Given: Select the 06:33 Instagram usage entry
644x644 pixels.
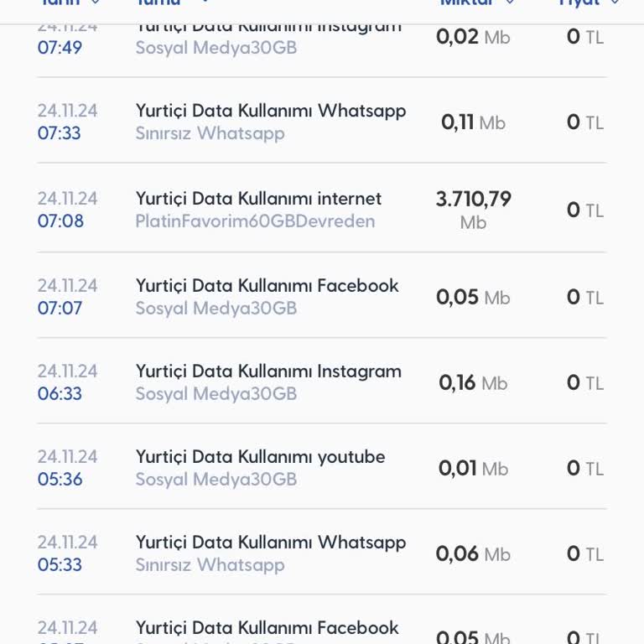Looking at the screenshot, I should click(268, 371).
